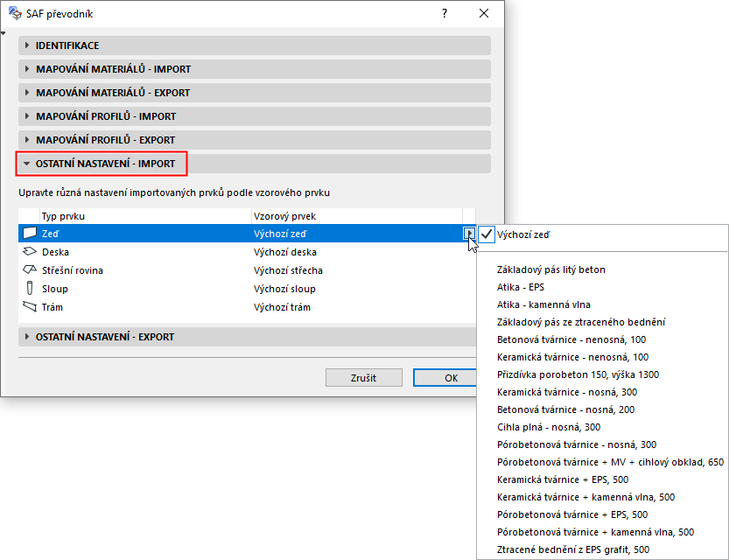729x560 pixels.
Task: Choose Keramická tvárnice + kamenná vlna, 500
Action: [585, 497]
